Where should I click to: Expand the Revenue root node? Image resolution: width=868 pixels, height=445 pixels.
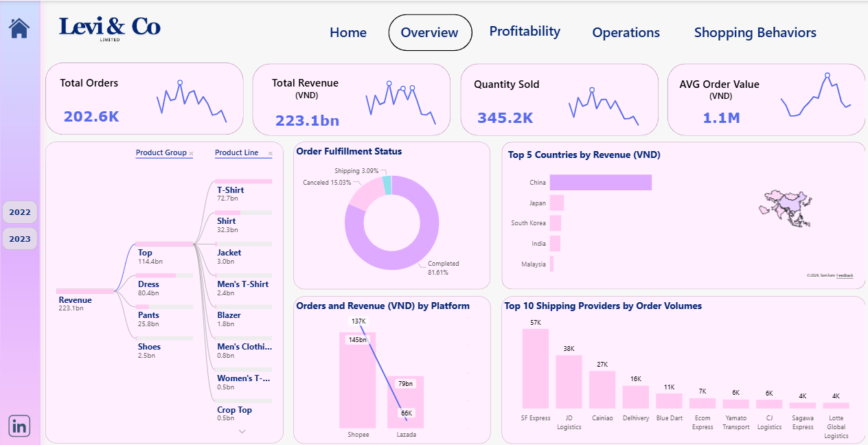(75, 300)
